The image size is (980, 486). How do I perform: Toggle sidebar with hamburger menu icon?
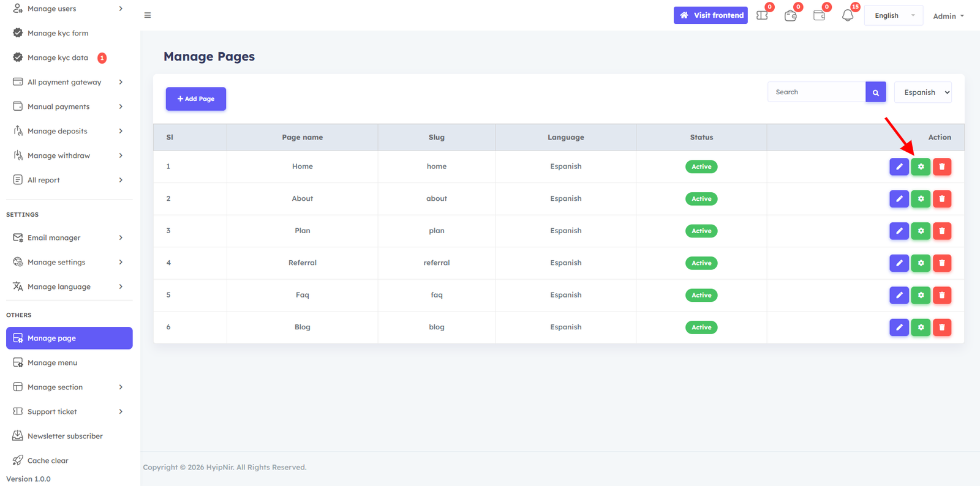pyautogui.click(x=148, y=15)
